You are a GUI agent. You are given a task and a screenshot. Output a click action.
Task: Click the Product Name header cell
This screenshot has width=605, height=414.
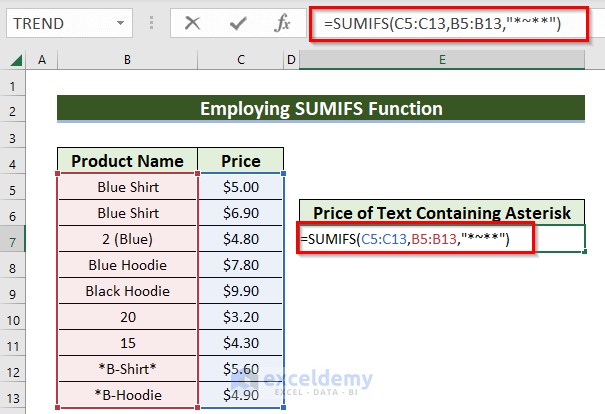127,160
